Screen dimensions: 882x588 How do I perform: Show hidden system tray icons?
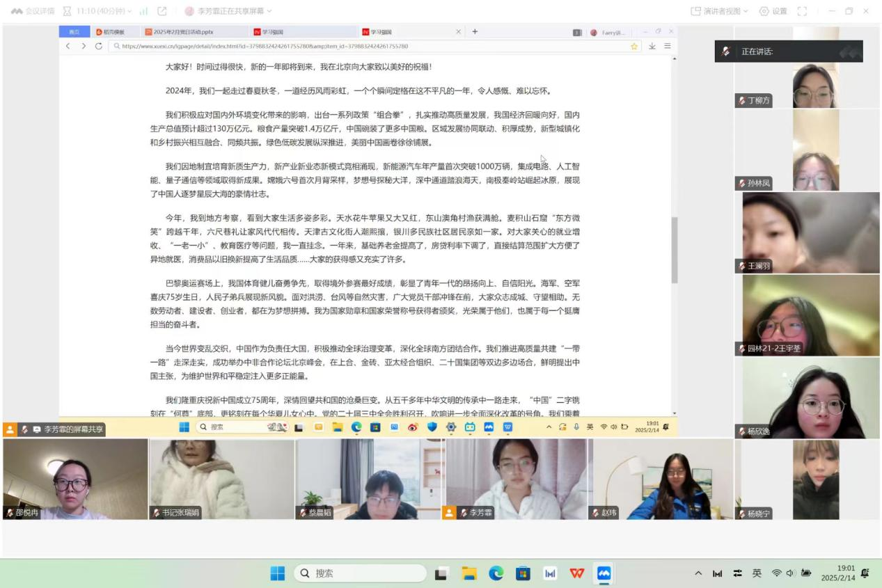click(x=698, y=573)
